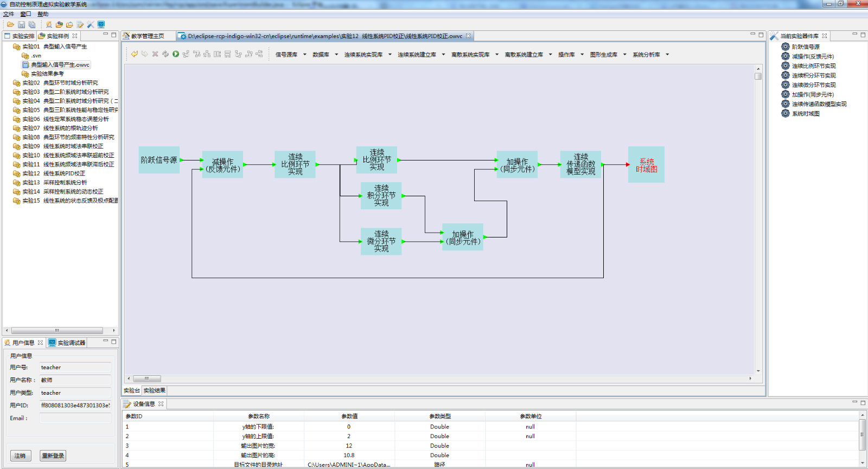This screenshot has width=868, height=469.
Task: Click the green Run experiment button
Action: point(176,54)
